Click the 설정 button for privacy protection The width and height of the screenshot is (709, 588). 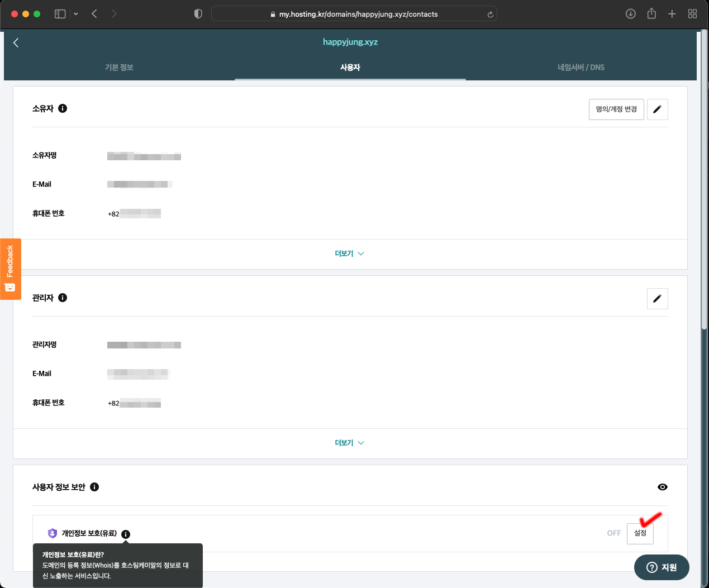click(x=640, y=533)
